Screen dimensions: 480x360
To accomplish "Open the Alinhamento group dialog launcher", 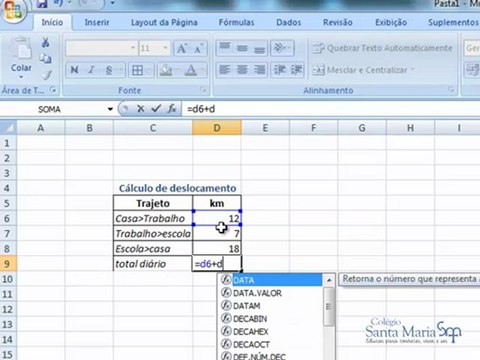I will coord(451,90).
